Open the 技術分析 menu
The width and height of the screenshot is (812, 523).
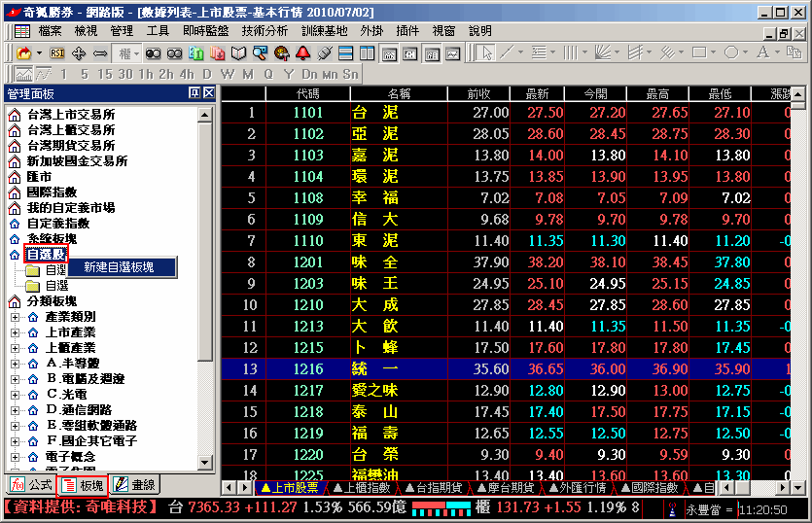(x=265, y=31)
